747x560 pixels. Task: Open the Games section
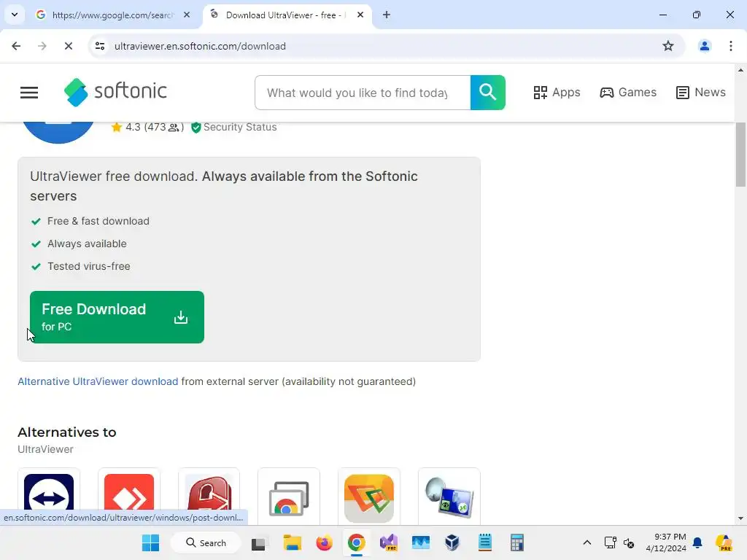click(x=628, y=93)
